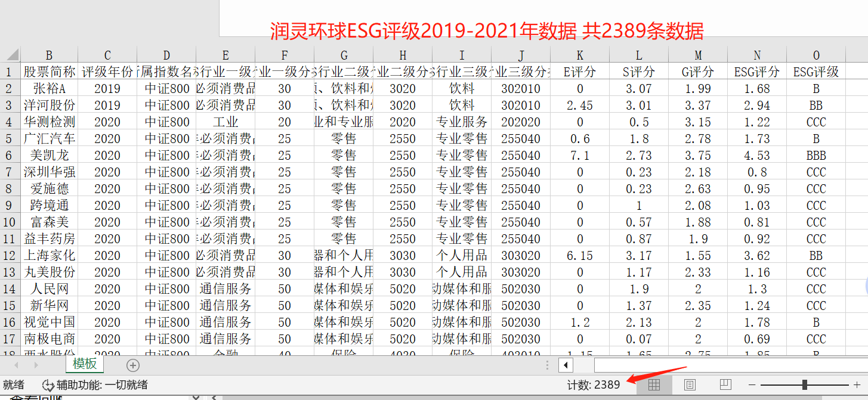The height and width of the screenshot is (400, 868).
Task: Click E评分 value 6.15 for 上海家化
Action: tap(580, 256)
